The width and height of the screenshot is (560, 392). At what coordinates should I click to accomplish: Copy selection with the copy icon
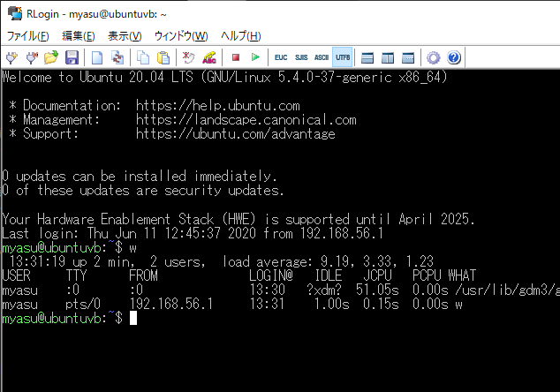click(x=143, y=57)
